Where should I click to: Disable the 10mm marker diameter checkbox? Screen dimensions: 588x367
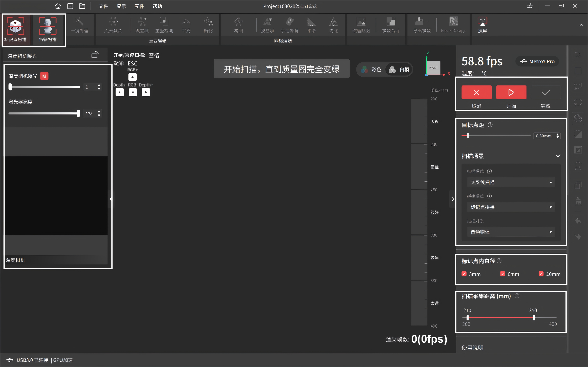click(x=541, y=274)
